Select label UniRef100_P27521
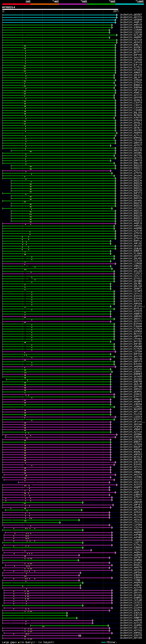146x644 pixels. click(x=131, y=67)
